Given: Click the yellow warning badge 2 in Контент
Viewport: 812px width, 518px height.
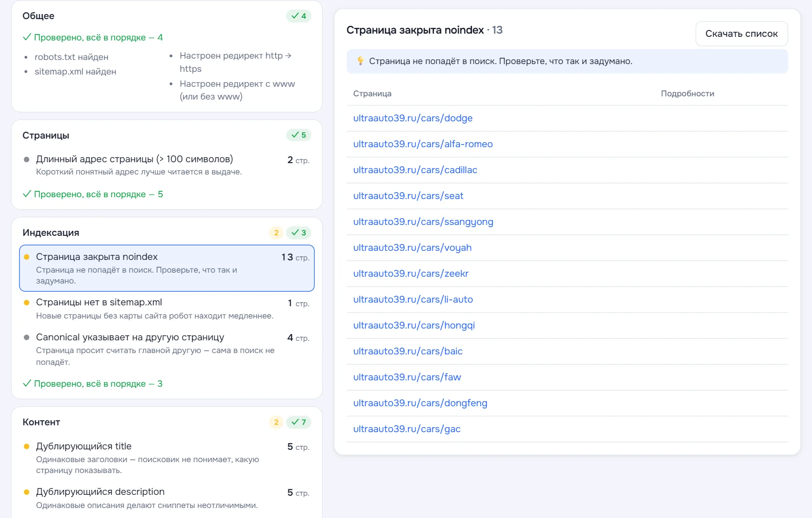Looking at the screenshot, I should [276, 422].
